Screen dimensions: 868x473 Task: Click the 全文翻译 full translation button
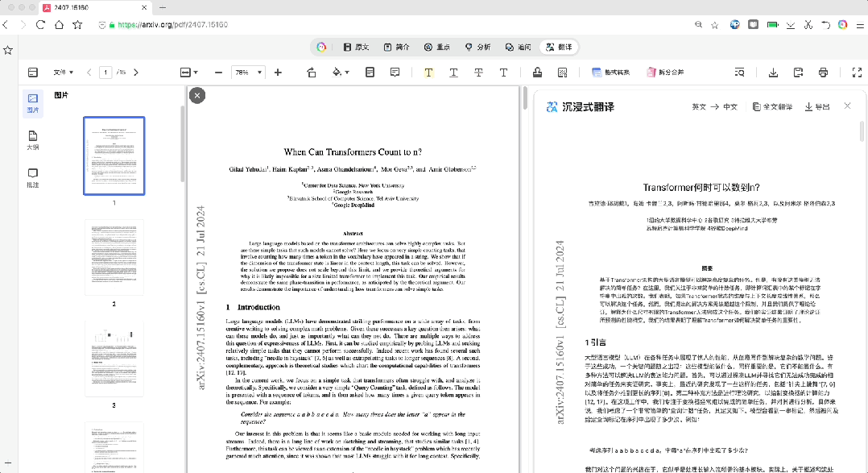pyautogui.click(x=773, y=107)
